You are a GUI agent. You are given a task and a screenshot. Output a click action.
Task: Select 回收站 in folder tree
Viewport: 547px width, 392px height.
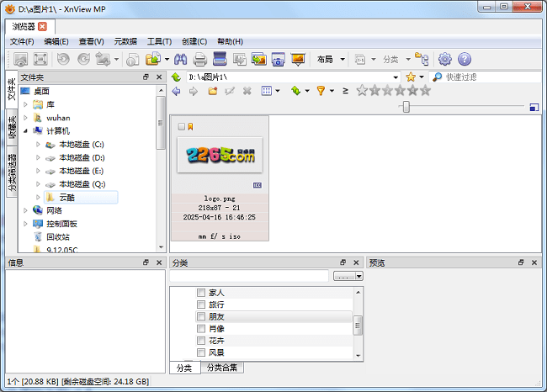[58, 237]
